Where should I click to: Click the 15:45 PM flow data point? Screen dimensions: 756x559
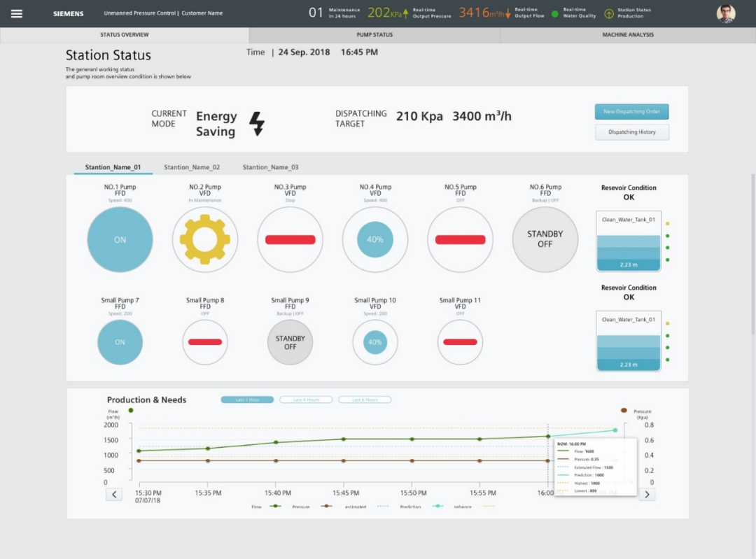pos(344,439)
